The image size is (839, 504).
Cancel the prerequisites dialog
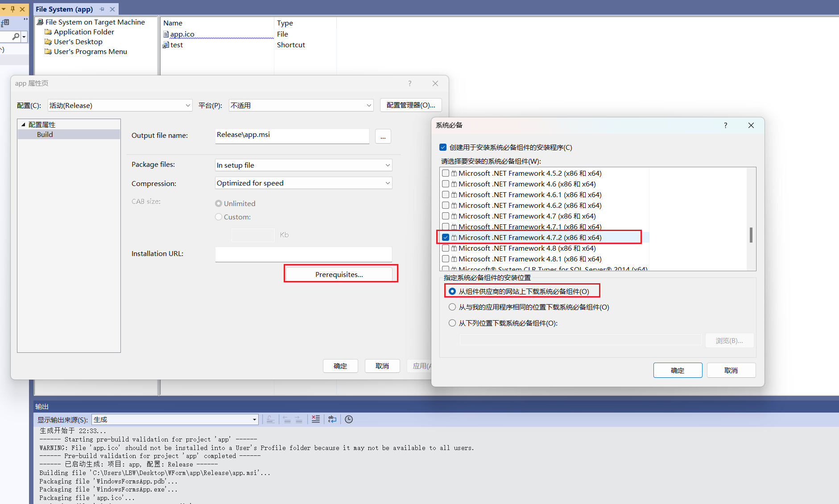731,370
